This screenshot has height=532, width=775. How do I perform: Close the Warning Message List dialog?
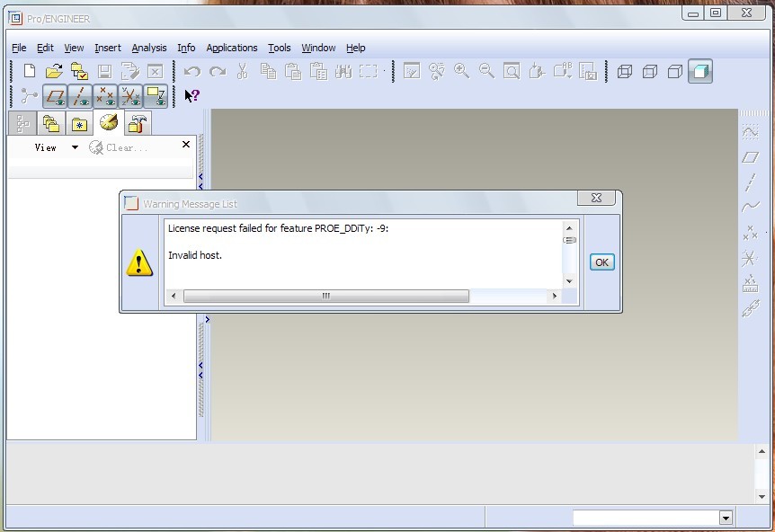pos(597,198)
